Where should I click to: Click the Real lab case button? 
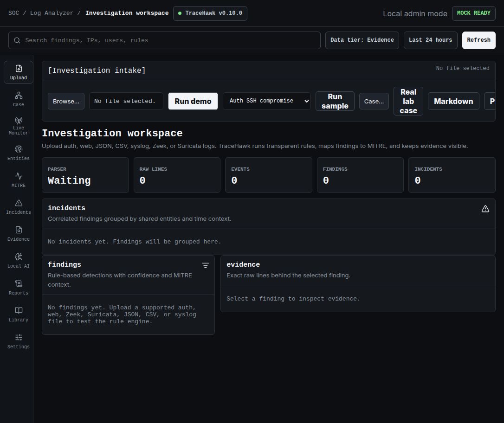[408, 101]
